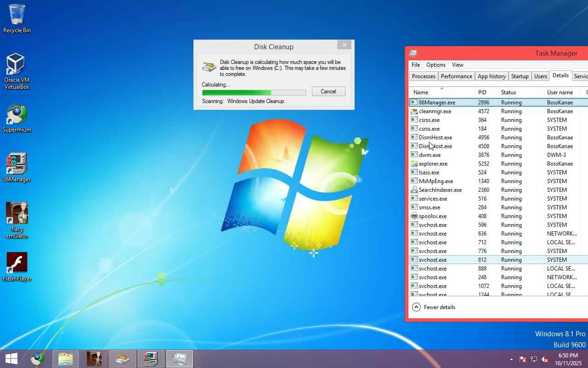Switch to Disk Cleanup taskbar button
Screen dimensions: 588x368
(123, 359)
